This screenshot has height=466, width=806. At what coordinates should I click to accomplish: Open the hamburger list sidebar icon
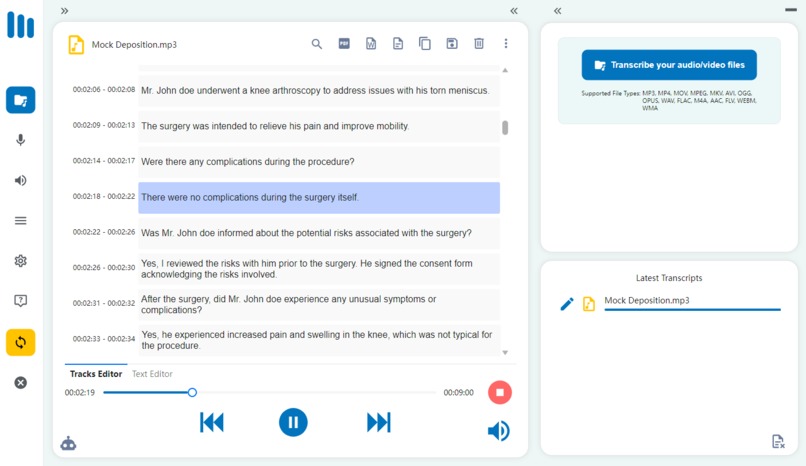coord(21,220)
